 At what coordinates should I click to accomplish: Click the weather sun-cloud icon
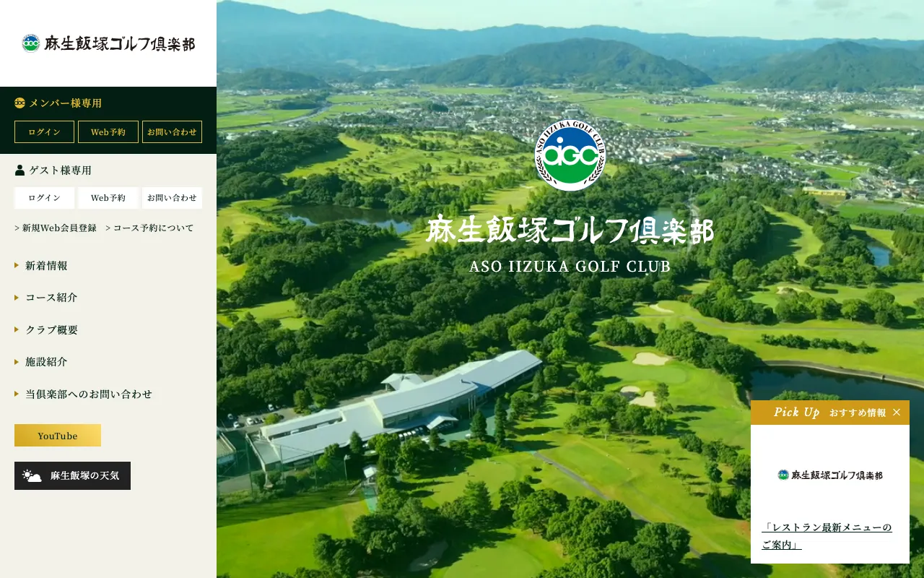click(32, 476)
